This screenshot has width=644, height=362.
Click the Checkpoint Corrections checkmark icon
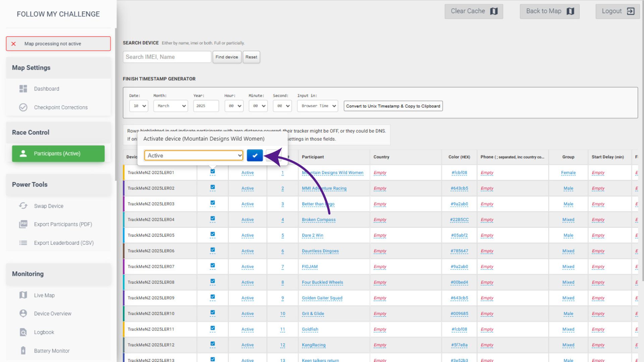coord(23,107)
